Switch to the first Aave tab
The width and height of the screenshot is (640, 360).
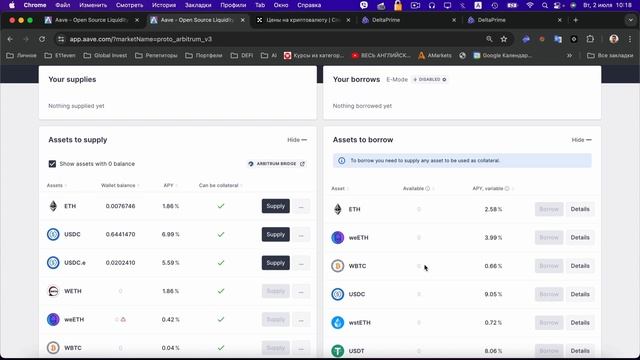[92, 20]
